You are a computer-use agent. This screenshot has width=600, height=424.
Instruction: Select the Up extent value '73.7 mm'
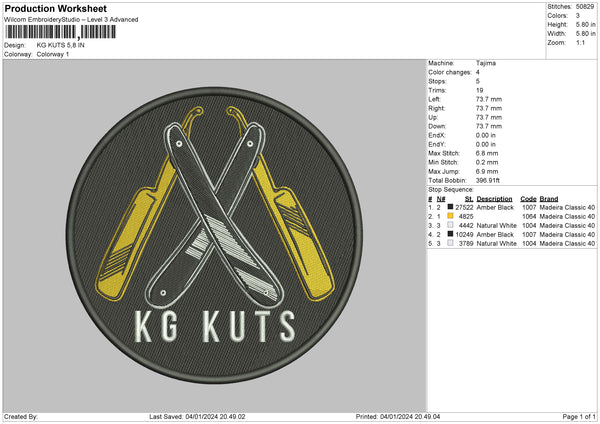click(x=489, y=117)
